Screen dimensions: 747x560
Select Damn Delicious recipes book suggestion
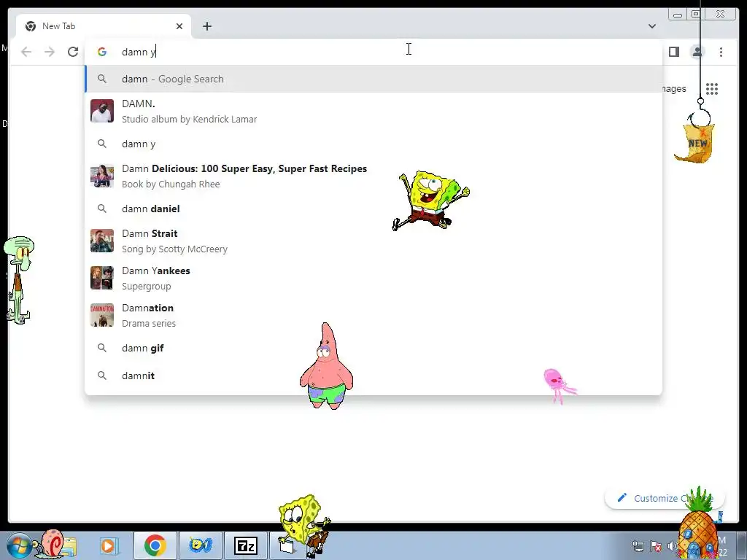[373, 176]
